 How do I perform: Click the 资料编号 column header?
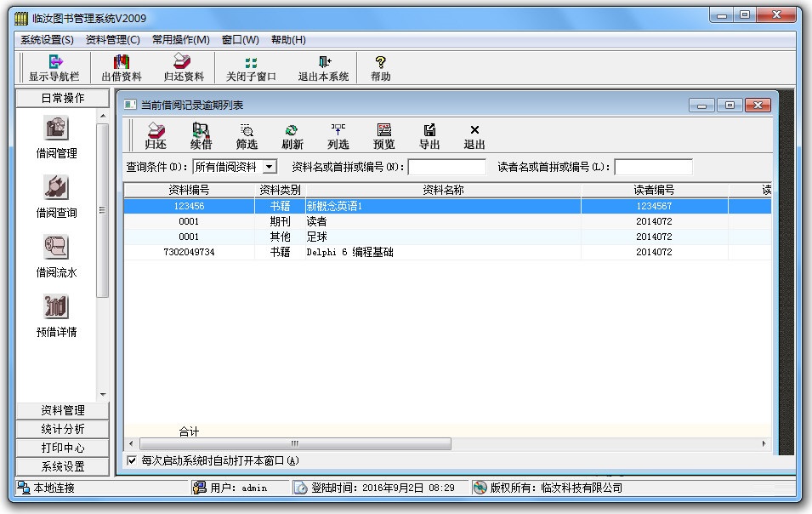click(189, 190)
